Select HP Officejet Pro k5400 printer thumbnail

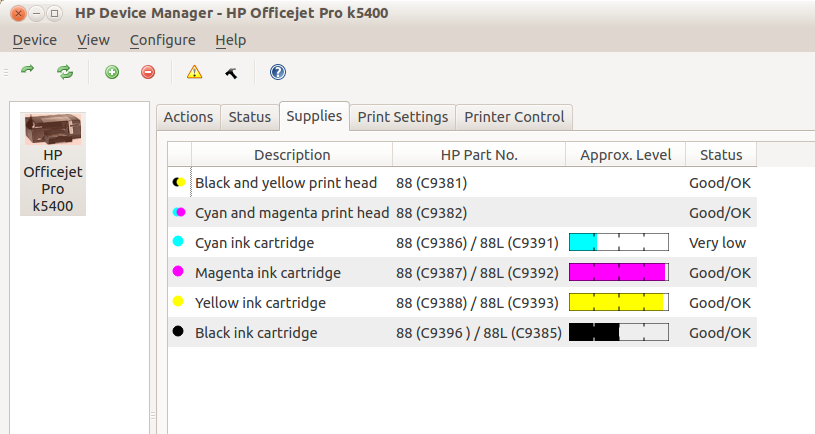(53, 164)
